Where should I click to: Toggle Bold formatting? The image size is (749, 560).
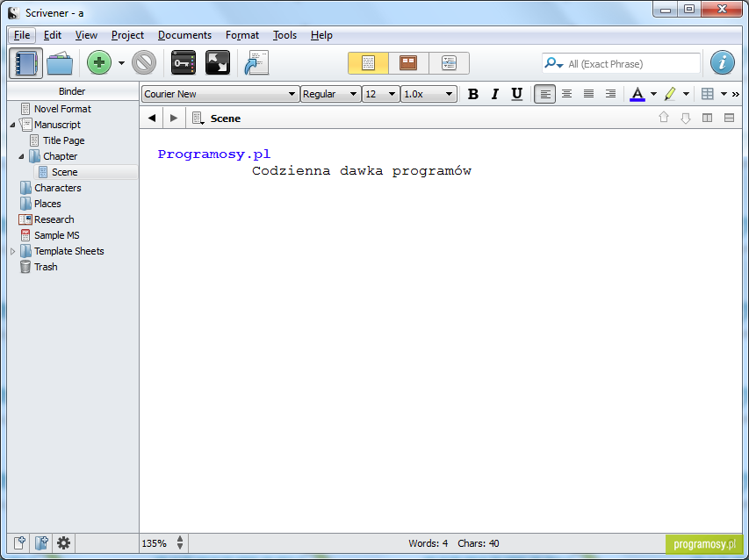(473, 94)
